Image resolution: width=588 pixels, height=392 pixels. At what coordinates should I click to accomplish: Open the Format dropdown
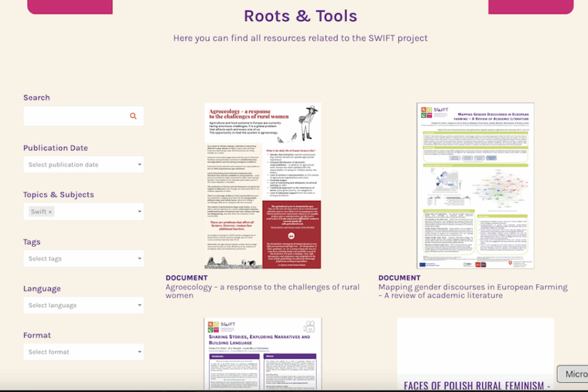click(84, 352)
